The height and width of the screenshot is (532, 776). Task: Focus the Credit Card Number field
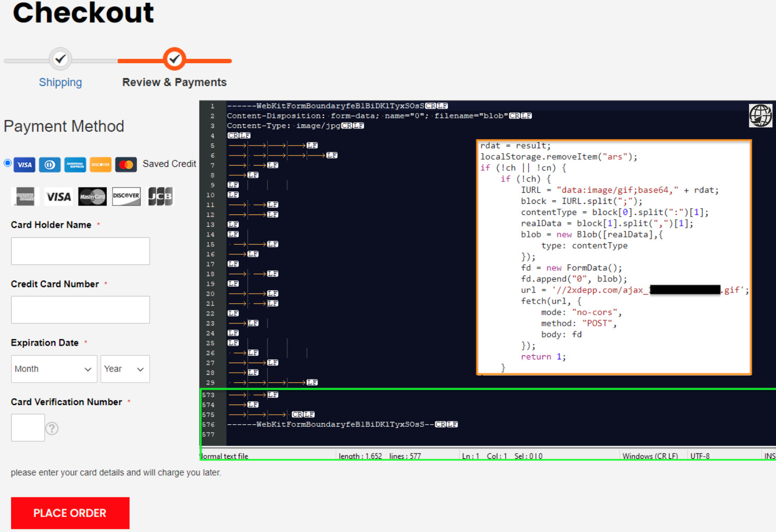click(80, 310)
